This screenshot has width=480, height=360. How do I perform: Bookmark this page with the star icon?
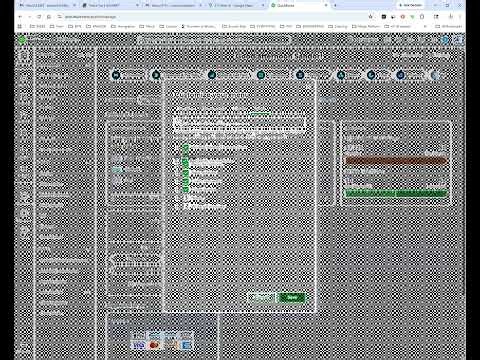pos(371,16)
